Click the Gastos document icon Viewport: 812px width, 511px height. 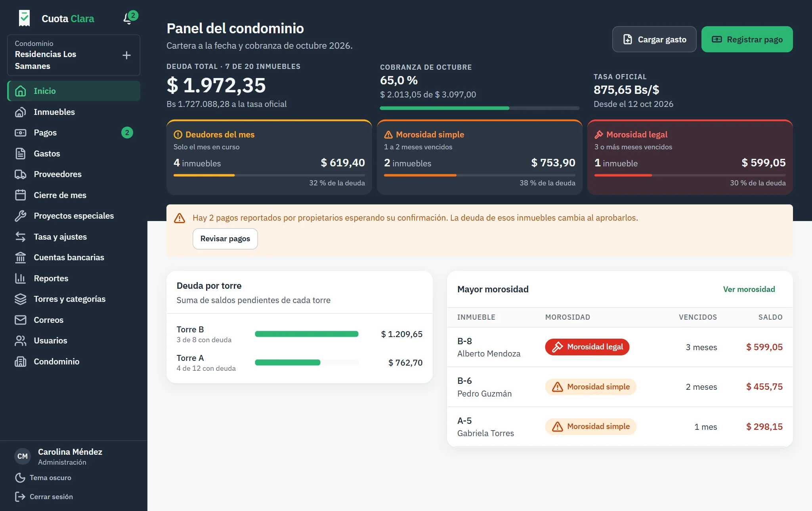tap(21, 154)
